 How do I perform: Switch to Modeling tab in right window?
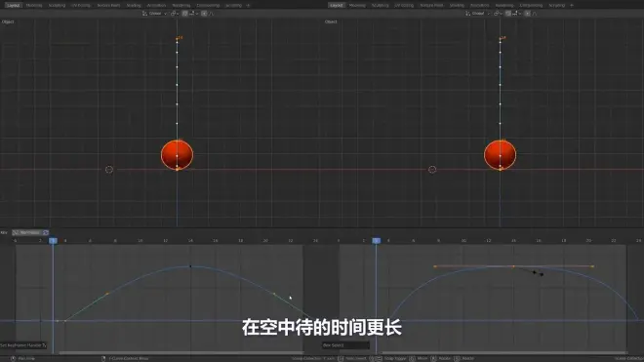point(357,5)
